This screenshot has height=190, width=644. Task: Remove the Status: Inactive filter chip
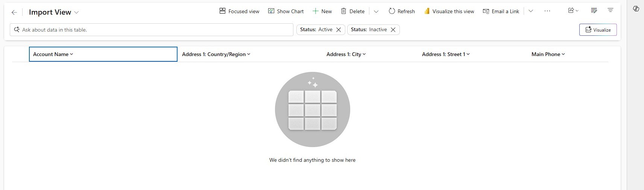(x=393, y=30)
